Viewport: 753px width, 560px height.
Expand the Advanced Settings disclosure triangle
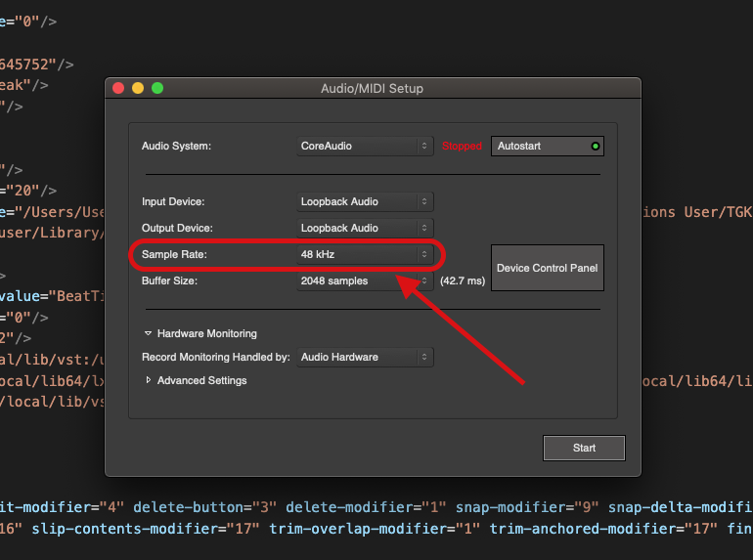pyautogui.click(x=149, y=380)
